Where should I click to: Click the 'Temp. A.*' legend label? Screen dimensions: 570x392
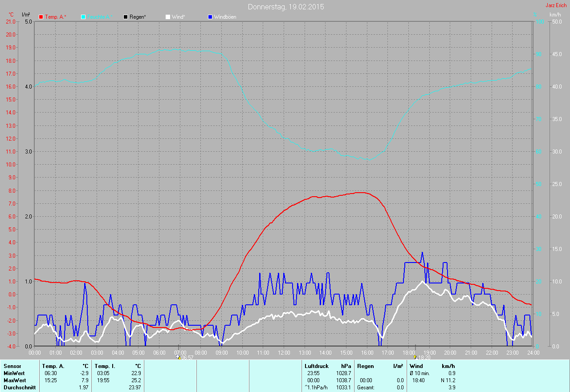[56, 17]
